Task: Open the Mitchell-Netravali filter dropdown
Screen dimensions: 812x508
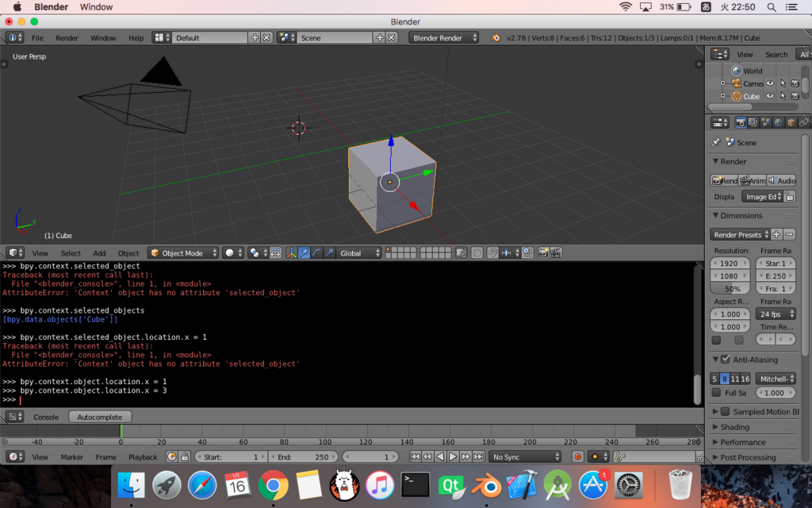Action: (776, 379)
